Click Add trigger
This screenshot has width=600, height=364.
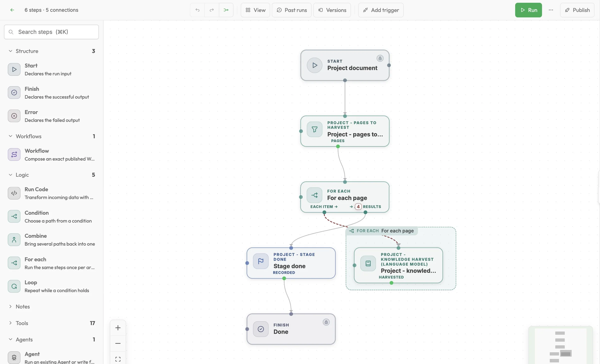[381, 10]
